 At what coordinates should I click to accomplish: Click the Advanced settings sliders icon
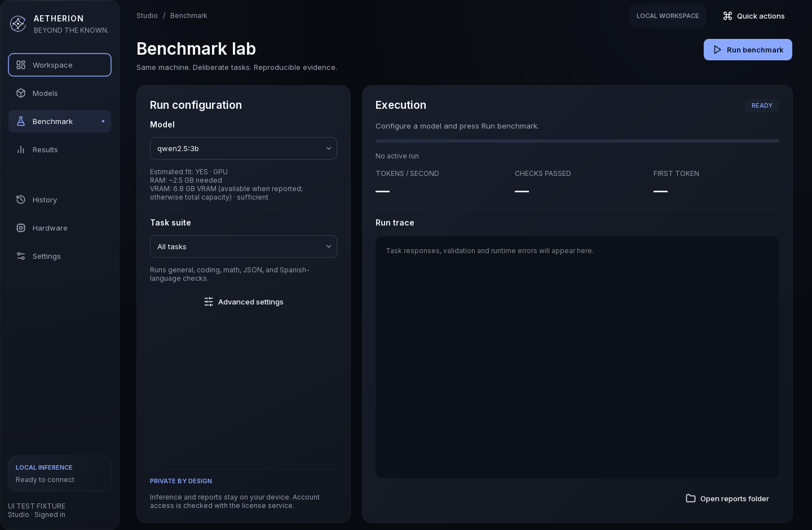click(209, 302)
